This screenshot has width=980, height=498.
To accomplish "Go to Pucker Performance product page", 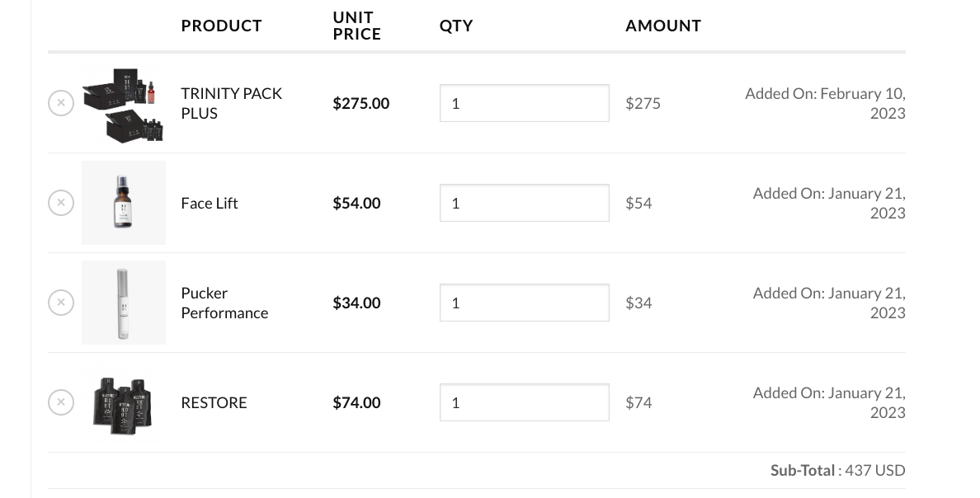I will 224,303.
